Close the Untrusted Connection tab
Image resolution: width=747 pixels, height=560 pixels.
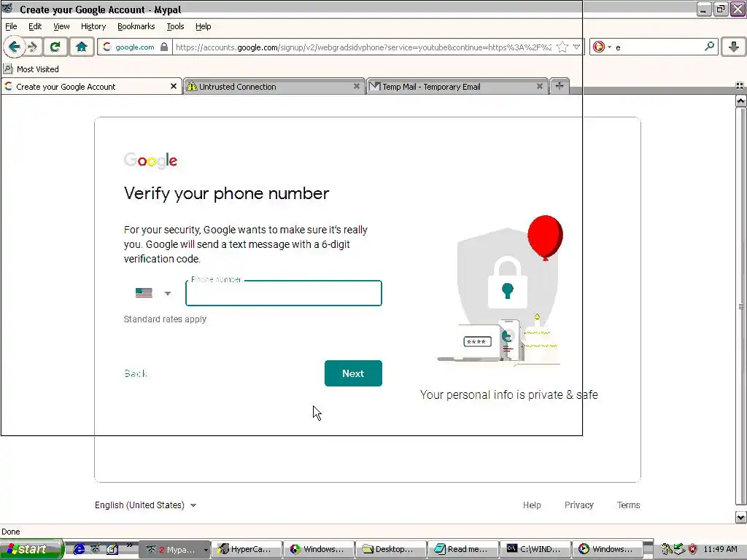pos(356,86)
